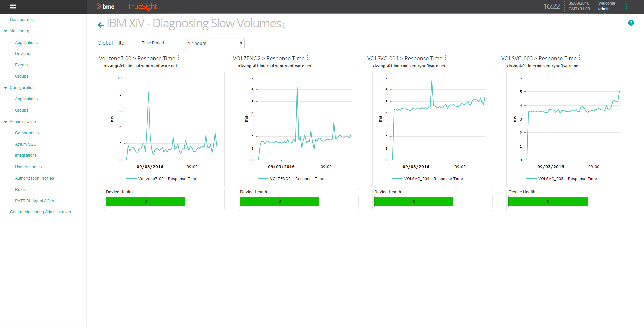Collapse the Configuration section arrow
This screenshot has height=328, width=644.
click(5, 88)
